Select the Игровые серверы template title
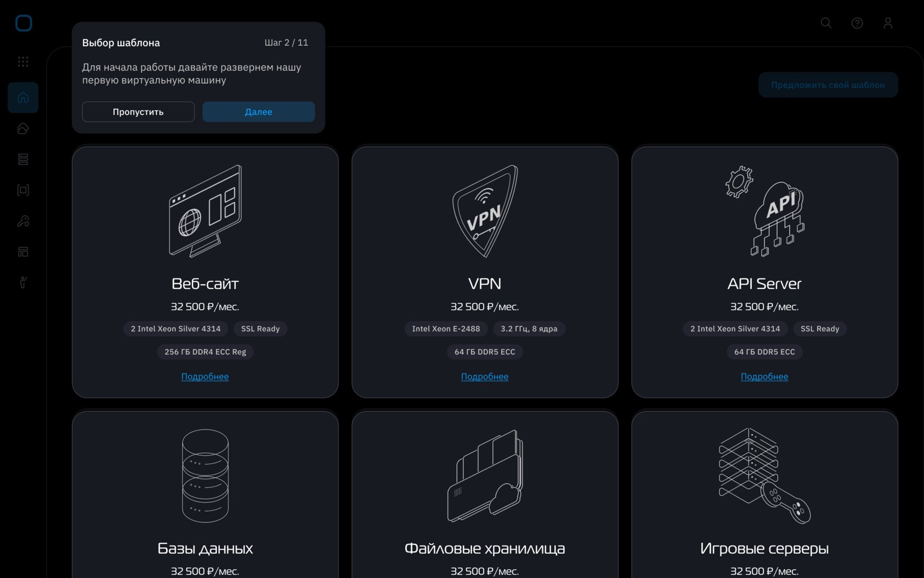The image size is (924, 578). tap(765, 548)
